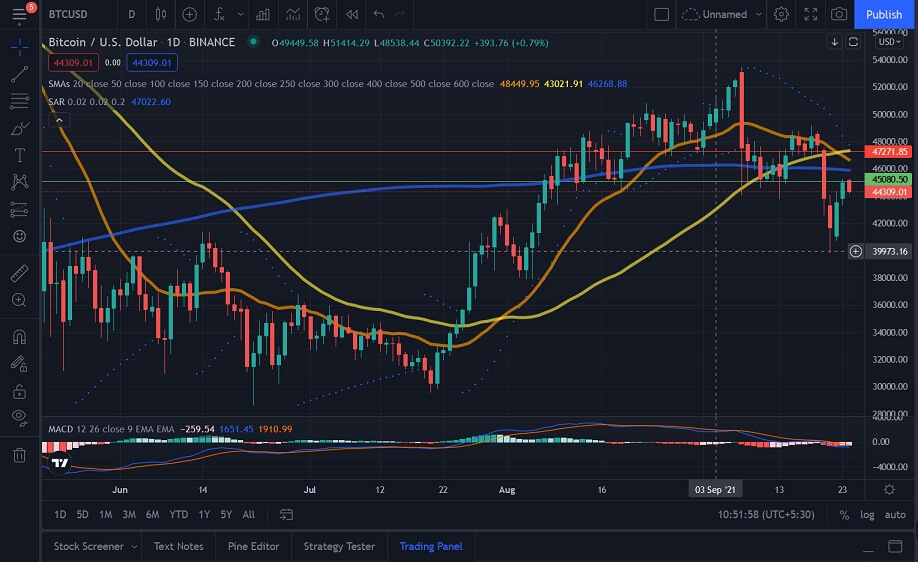Click the trash remove drawings icon
The height and width of the screenshot is (562, 918).
[x=19, y=455]
